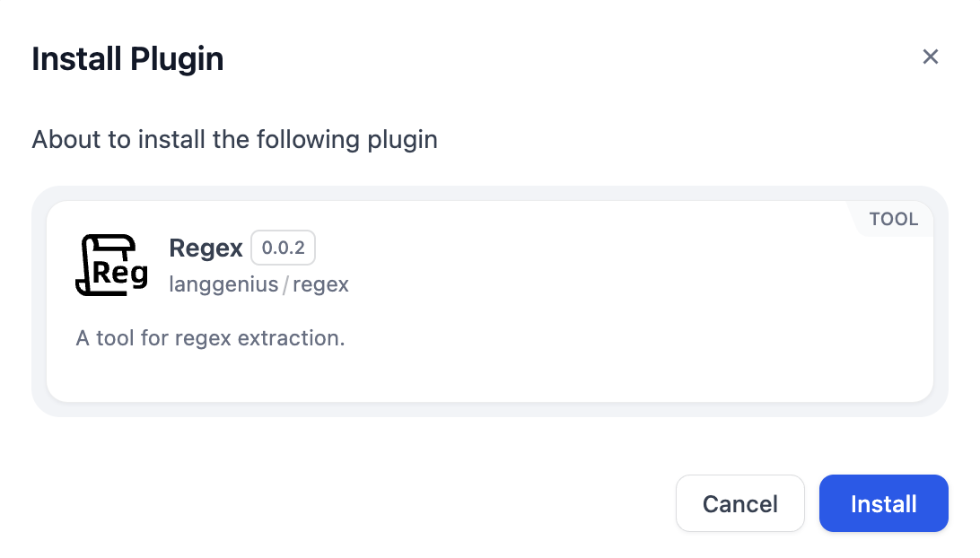Click the regex extraction description text
The width and height of the screenshot is (980, 558).
(x=210, y=338)
